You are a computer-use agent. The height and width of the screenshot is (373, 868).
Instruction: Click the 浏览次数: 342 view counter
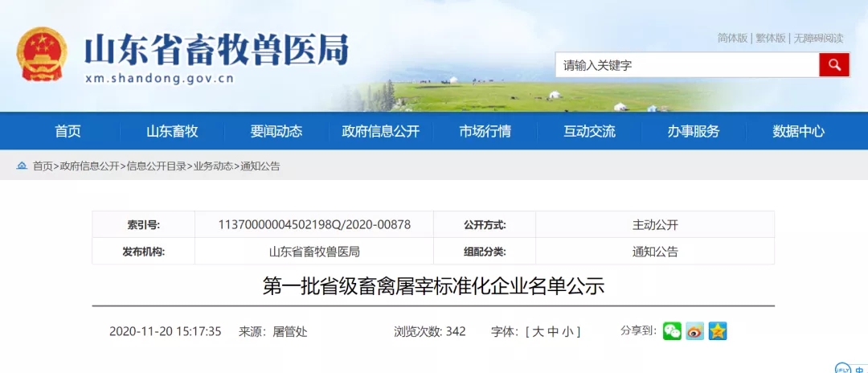pos(429,331)
